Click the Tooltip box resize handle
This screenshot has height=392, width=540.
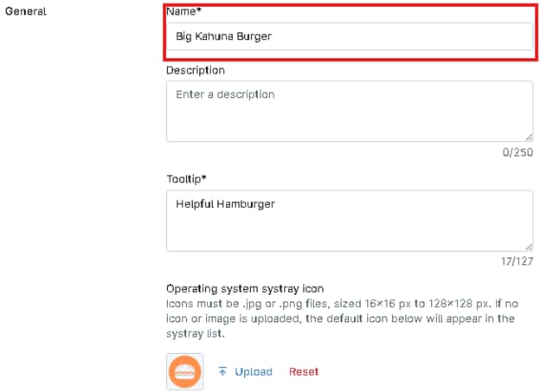click(x=528, y=246)
